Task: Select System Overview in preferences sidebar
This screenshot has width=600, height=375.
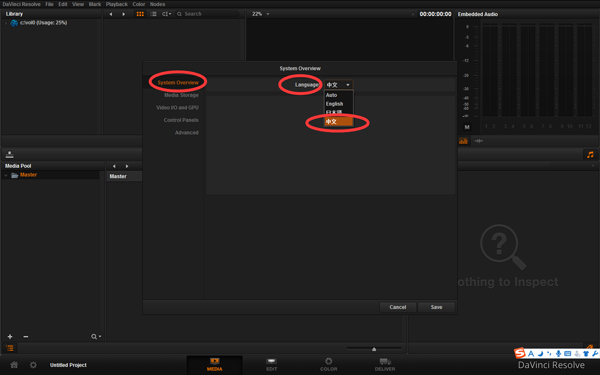Action: tap(178, 83)
